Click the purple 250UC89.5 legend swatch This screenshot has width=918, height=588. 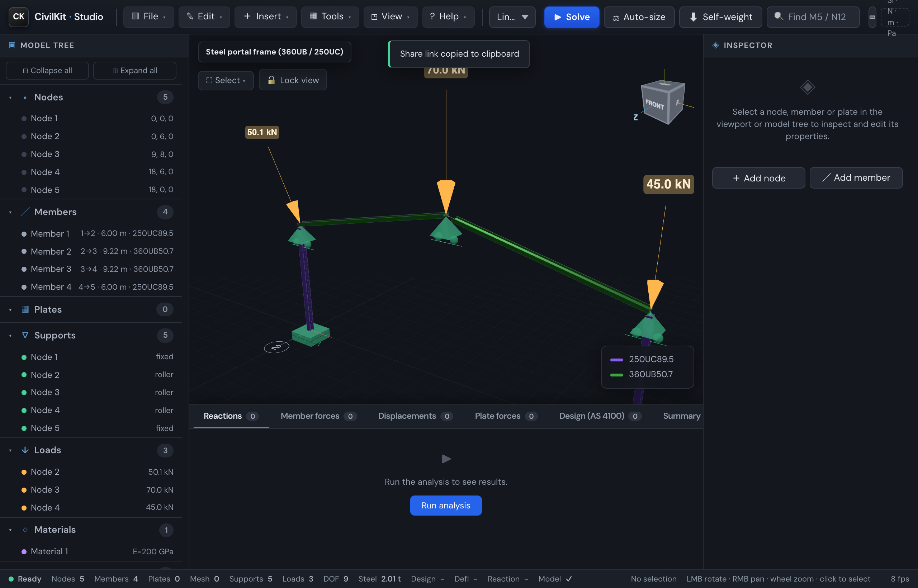tap(617, 359)
